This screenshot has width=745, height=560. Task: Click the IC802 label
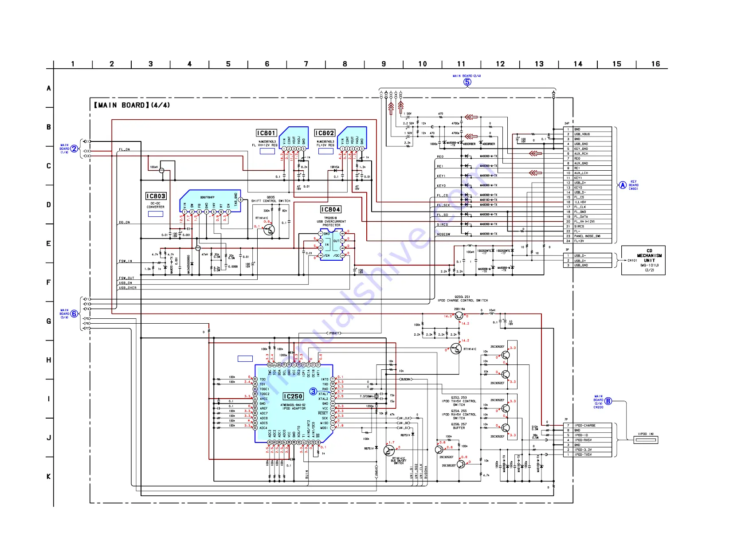[x=325, y=133]
